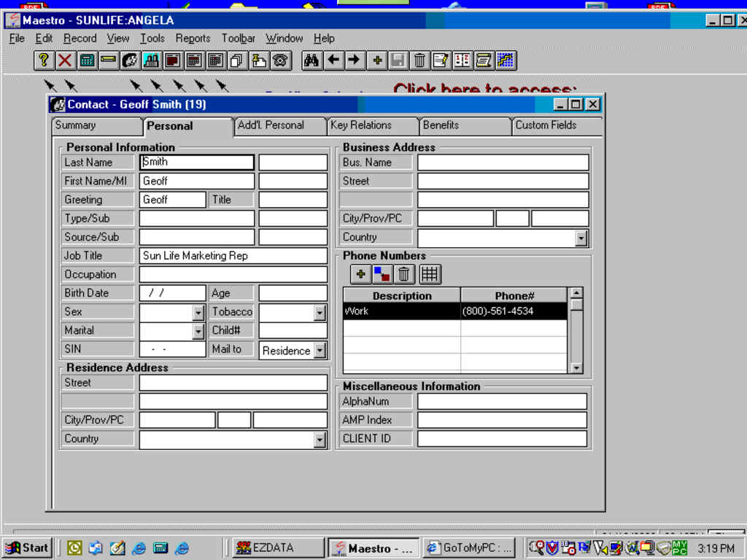Screen dimensions: 747x560
Task: Click the middle calendar icon in toolbar
Action: coord(194,61)
